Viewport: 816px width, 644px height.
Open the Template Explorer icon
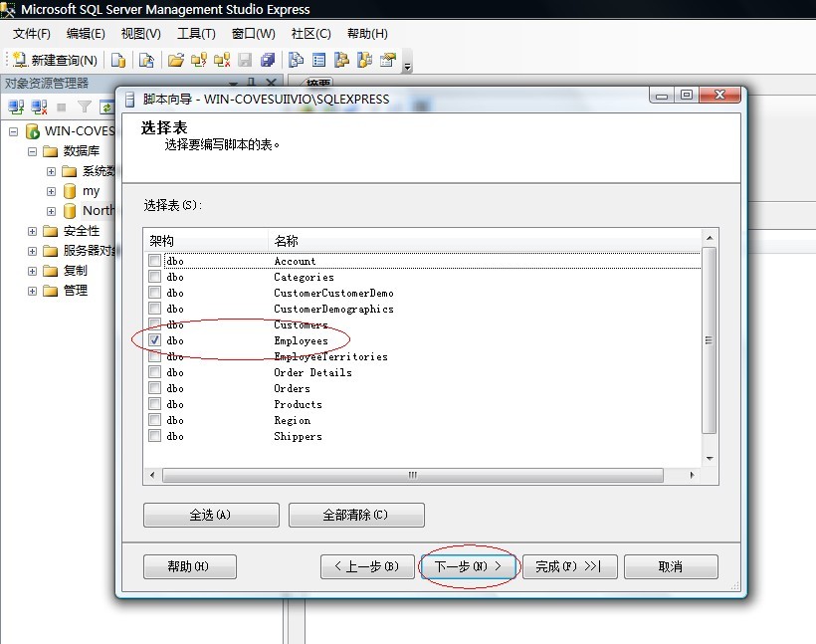click(x=365, y=61)
